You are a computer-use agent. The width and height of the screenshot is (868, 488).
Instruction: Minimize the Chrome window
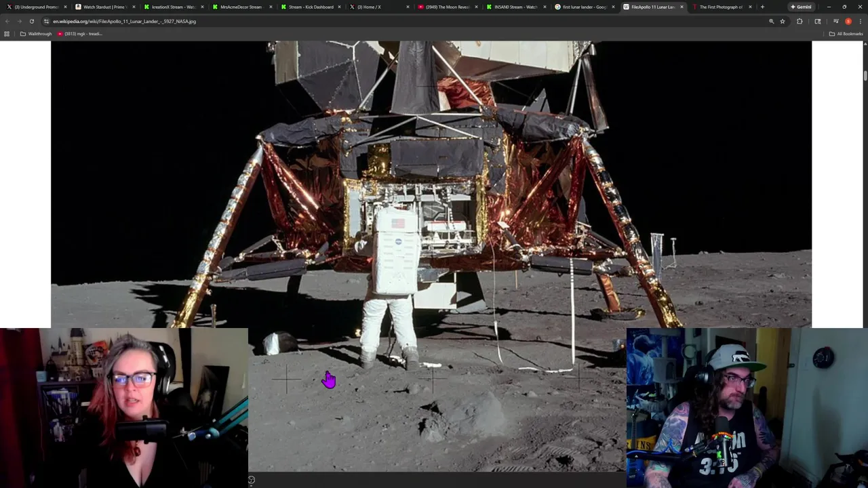coord(829,7)
